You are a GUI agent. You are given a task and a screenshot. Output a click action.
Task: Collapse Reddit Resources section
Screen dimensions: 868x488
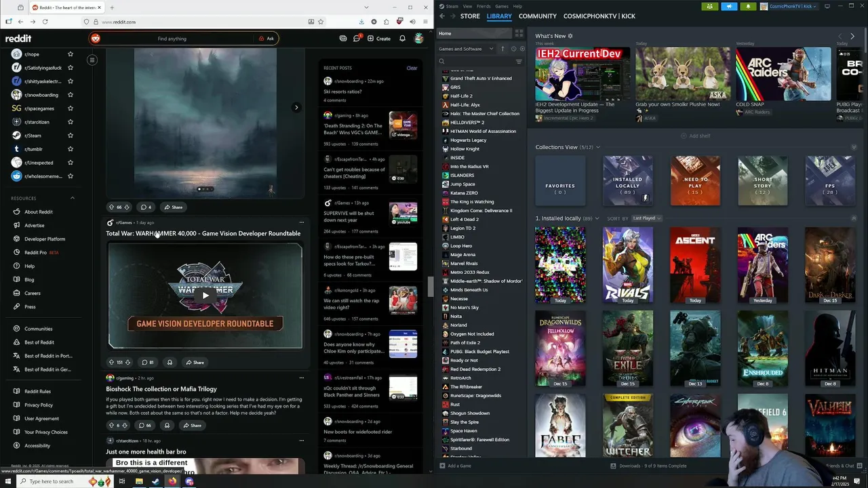point(73,198)
